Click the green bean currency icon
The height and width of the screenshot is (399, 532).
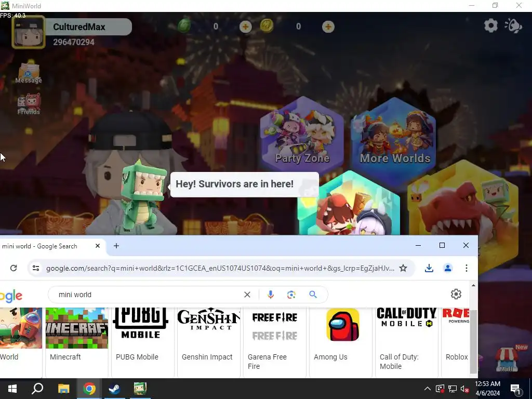click(x=184, y=26)
